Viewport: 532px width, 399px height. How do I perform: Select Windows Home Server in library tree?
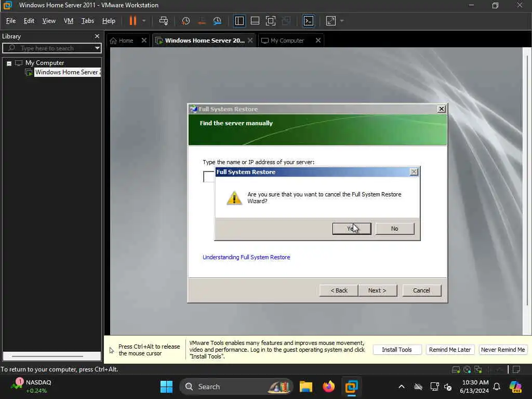[67, 72]
